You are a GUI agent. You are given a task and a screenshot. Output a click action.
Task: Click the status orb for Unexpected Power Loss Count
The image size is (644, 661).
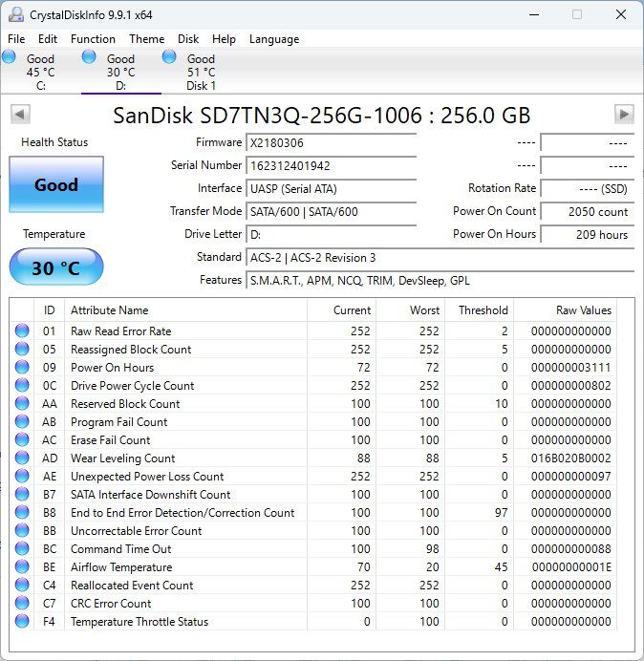click(x=22, y=476)
